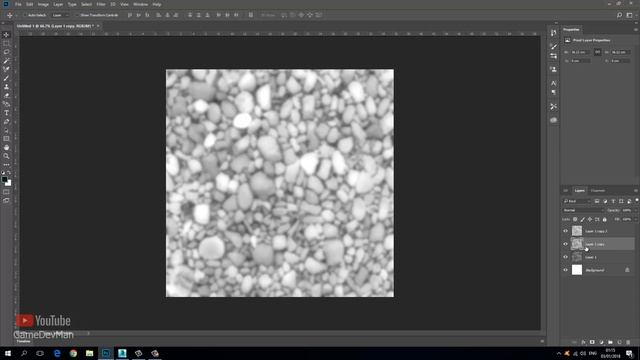The height and width of the screenshot is (360, 640).
Task: Select the Move tool
Action: [6, 35]
